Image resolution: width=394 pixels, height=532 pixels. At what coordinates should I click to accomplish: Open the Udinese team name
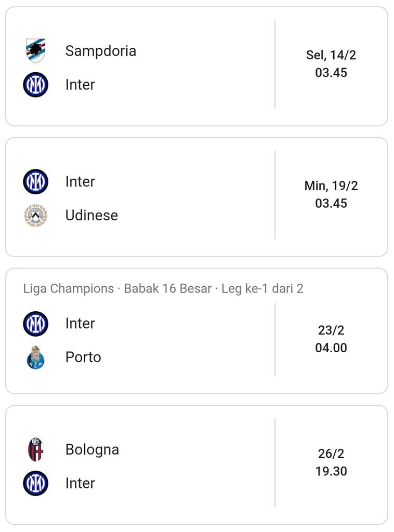(x=91, y=215)
